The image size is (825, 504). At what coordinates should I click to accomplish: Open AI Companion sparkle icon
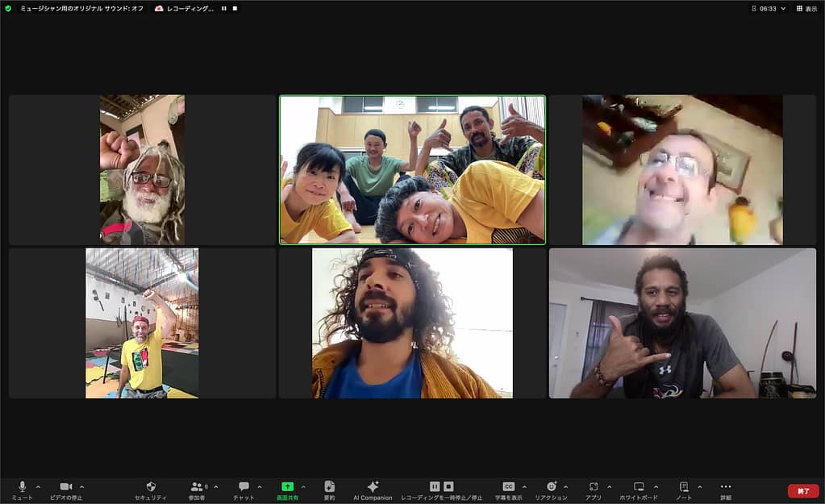(373, 486)
